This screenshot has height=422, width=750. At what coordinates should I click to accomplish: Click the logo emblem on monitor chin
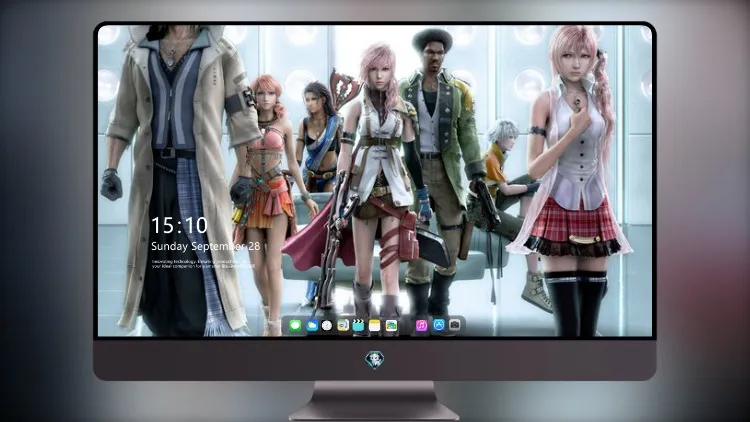click(375, 360)
